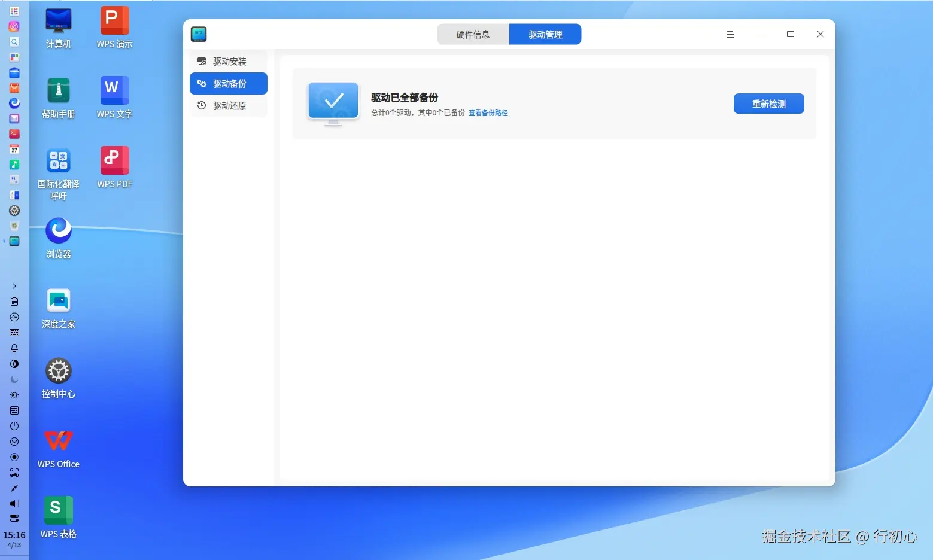
Task: Open the 深度之家 desktop icon
Action: coord(59,308)
